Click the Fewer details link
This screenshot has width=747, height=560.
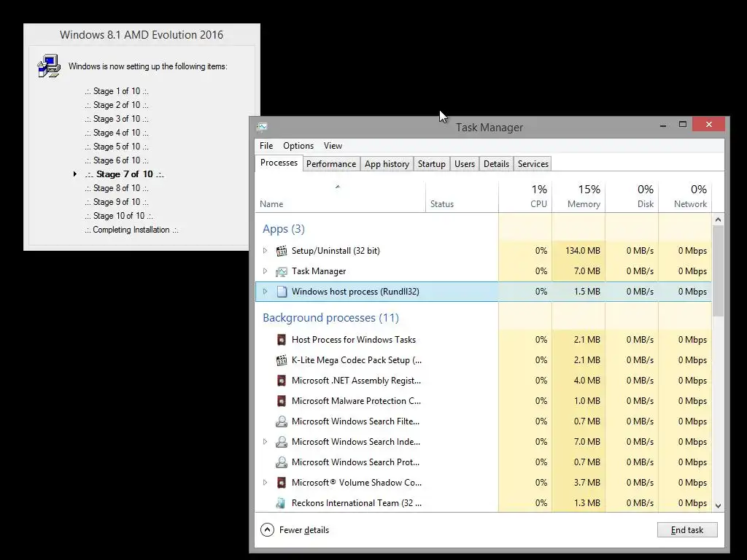[304, 530]
